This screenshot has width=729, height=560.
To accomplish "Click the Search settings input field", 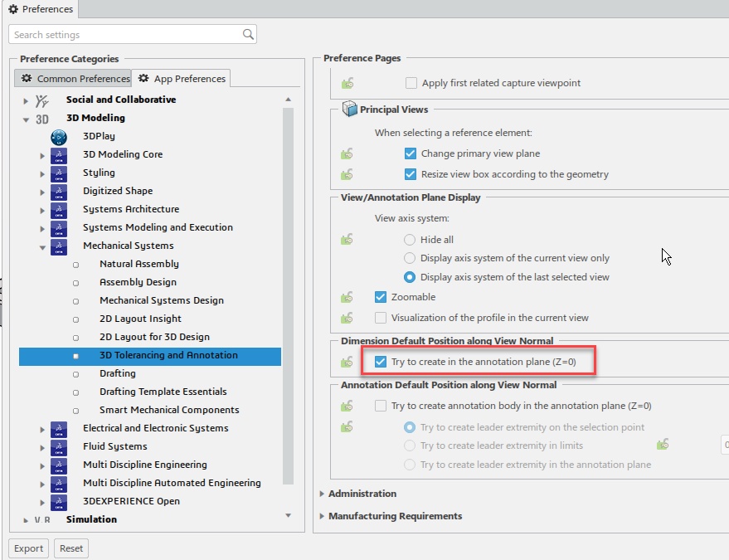I will (124, 35).
